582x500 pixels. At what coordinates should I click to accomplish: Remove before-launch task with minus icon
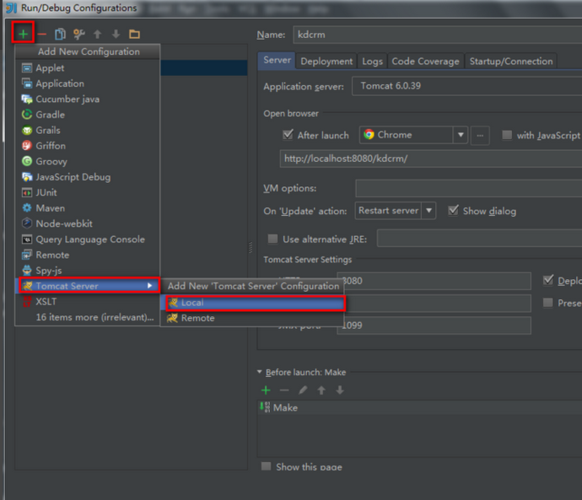click(284, 390)
